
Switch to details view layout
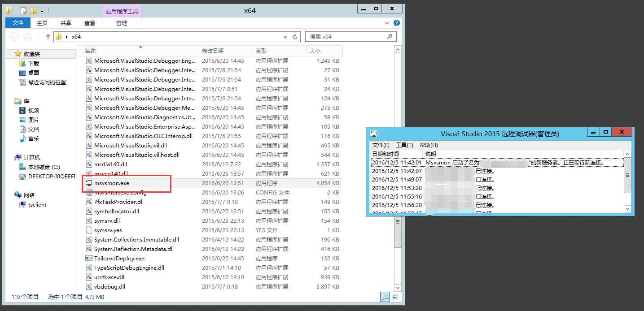(x=386, y=297)
